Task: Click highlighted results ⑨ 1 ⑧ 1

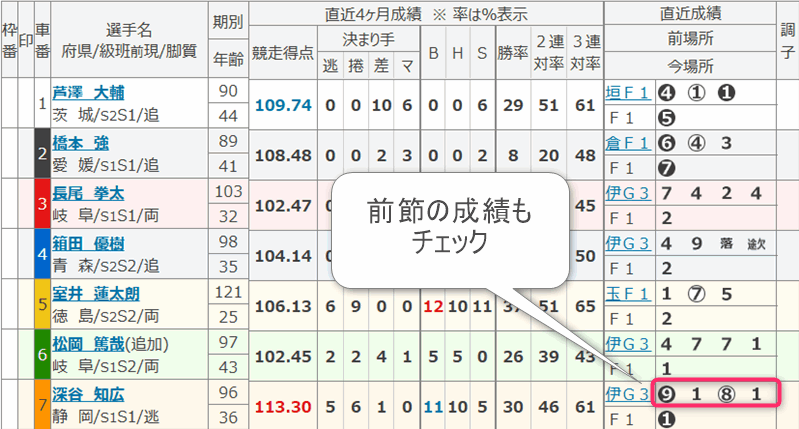Action: click(715, 393)
